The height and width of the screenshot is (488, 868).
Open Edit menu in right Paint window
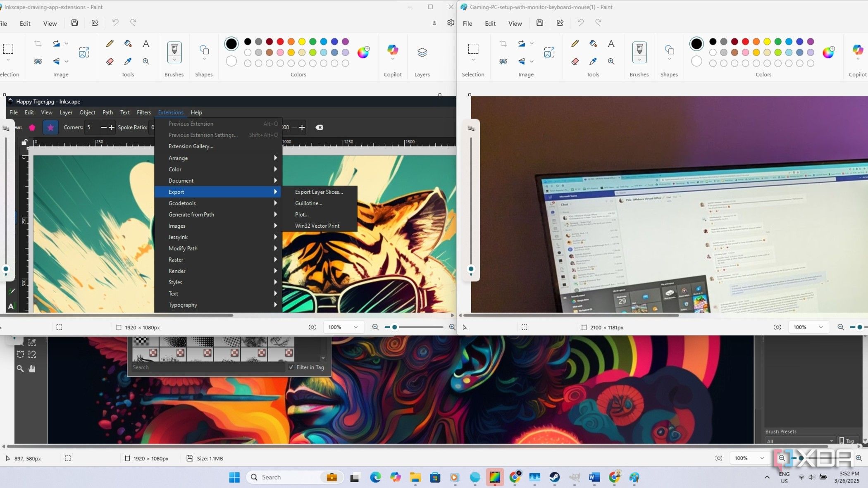pyautogui.click(x=490, y=24)
